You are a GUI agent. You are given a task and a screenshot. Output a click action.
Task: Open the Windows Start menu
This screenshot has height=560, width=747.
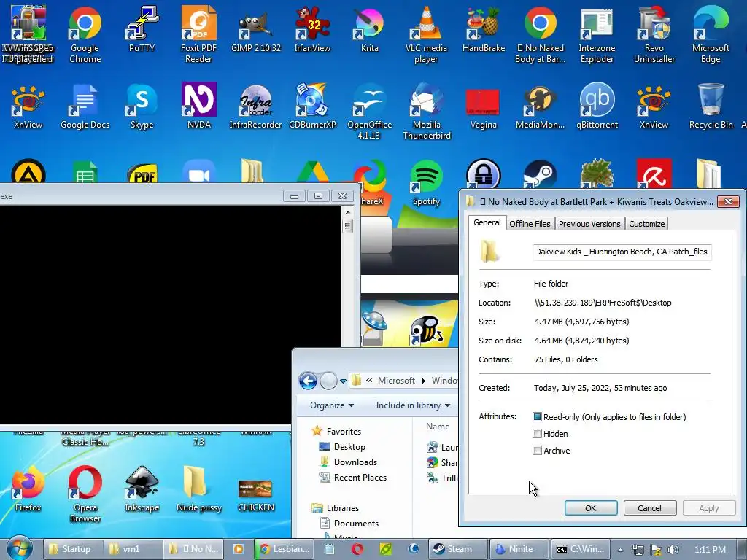[x=19, y=548]
